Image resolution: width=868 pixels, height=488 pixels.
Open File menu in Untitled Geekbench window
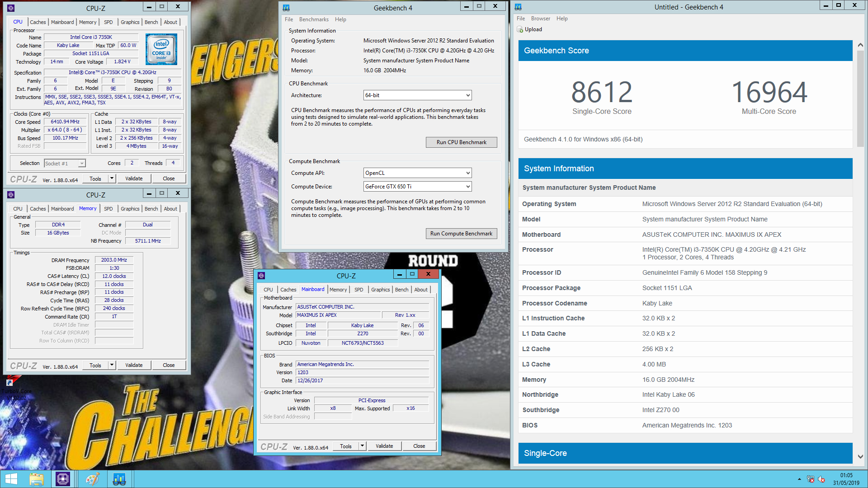tap(521, 19)
